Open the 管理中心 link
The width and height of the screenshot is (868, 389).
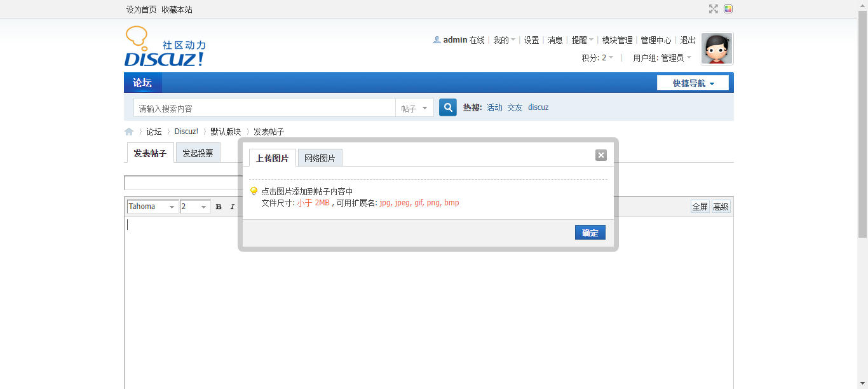[655, 40]
